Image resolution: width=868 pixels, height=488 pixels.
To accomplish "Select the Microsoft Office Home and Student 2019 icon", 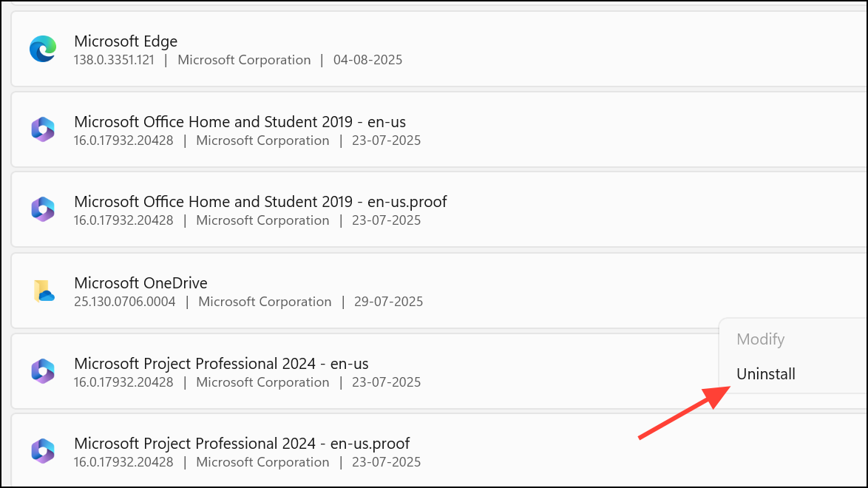I will (x=43, y=129).
